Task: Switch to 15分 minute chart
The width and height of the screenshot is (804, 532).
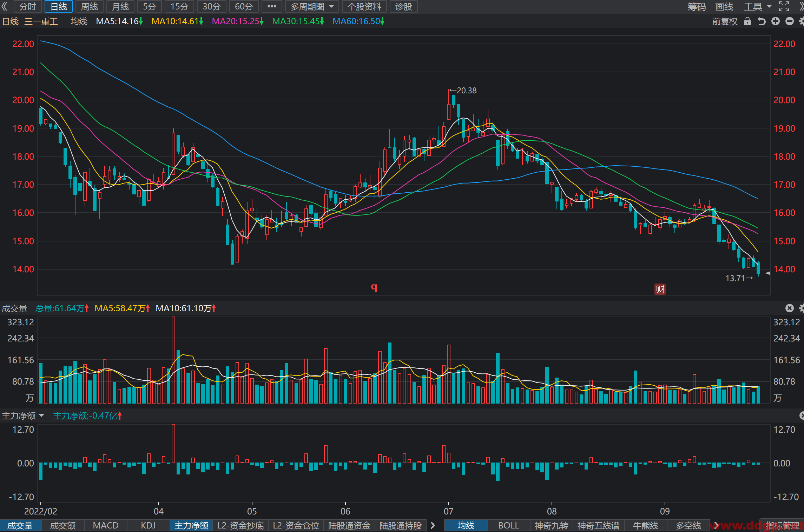Action: (179, 6)
